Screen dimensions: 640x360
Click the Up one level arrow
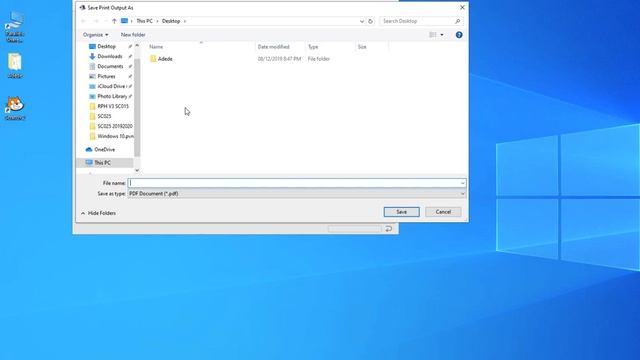[x=114, y=21]
